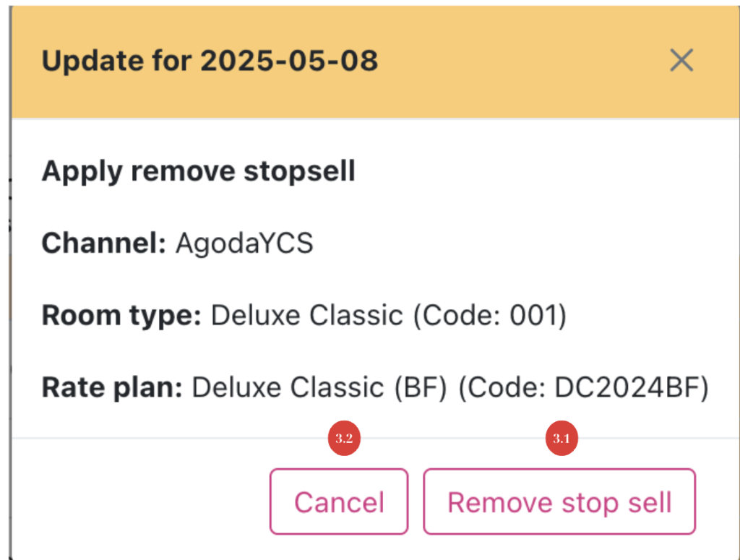Screen dimensions: 740x560
Task: Click the "Channel:" label
Action: (104, 244)
